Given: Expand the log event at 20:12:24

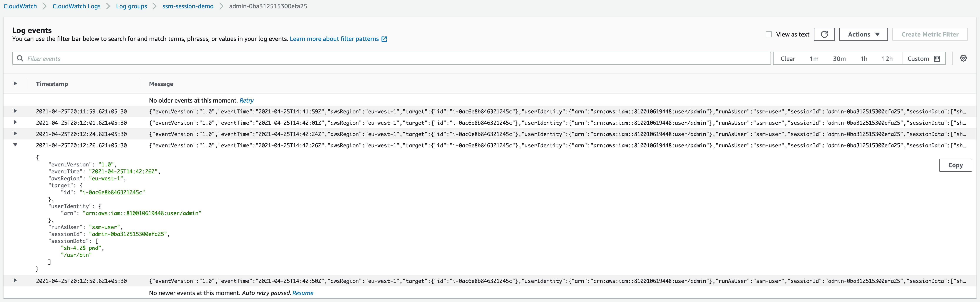Looking at the screenshot, I should (x=15, y=133).
